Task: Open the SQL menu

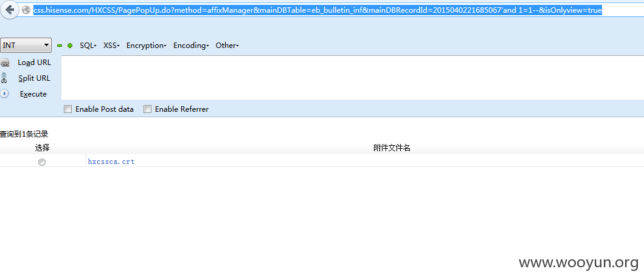Action: point(88,46)
